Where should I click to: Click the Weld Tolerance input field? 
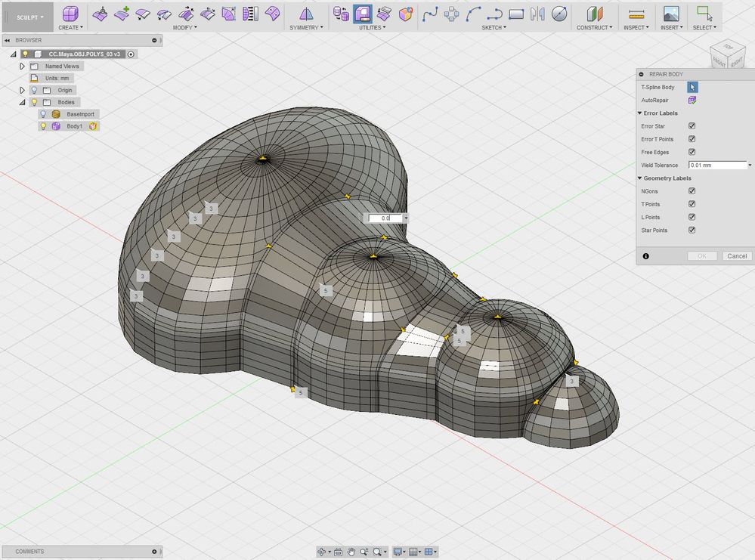pos(717,166)
